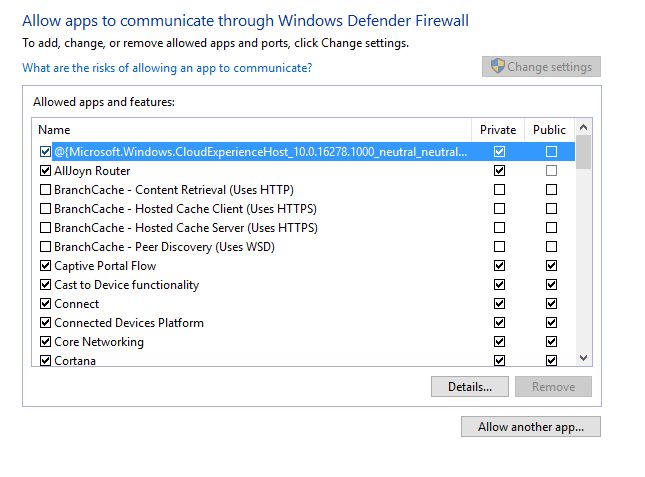Toggle Private for CloudExperienceHost entry
645x477 pixels.
(499, 152)
